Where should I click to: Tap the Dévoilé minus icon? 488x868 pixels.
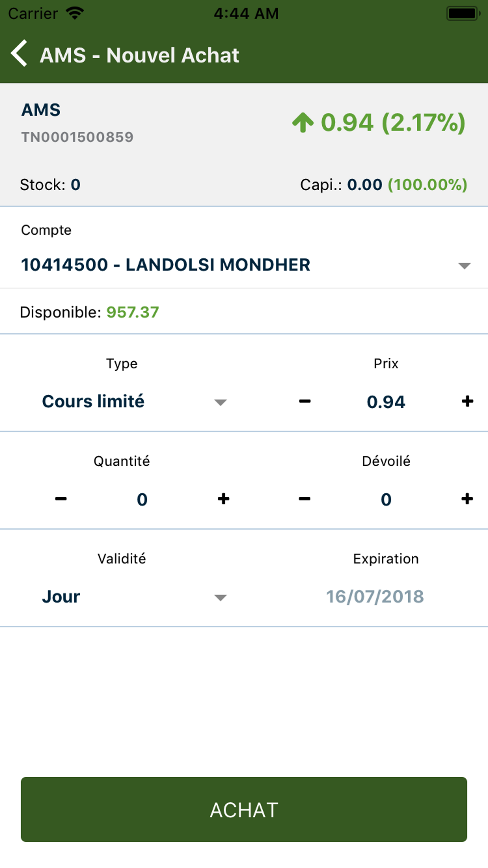coord(305,499)
